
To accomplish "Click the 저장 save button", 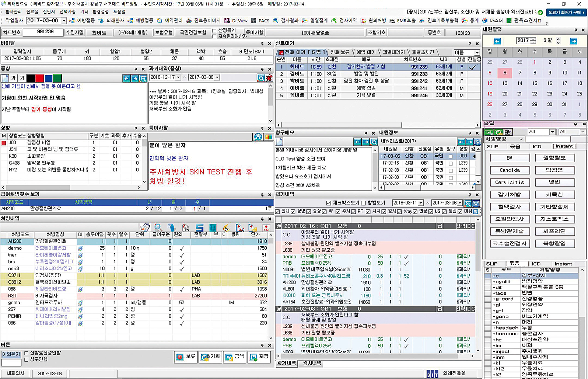I will point(260,357).
